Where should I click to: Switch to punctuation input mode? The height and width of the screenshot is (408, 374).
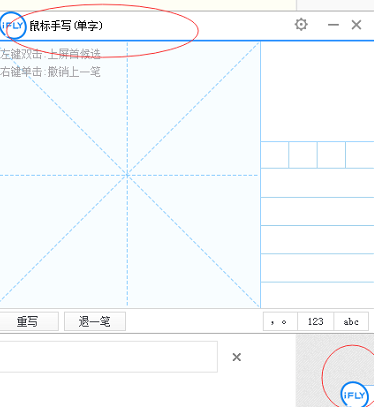[280, 321]
